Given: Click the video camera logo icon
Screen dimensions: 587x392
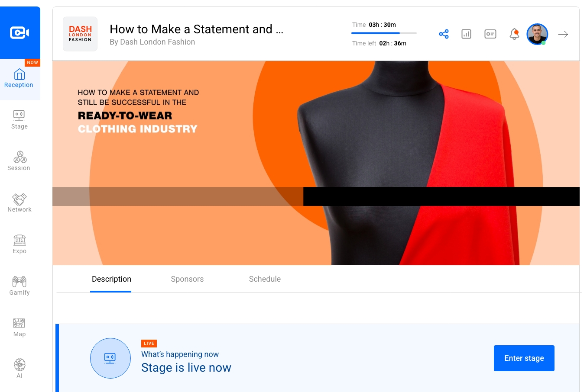Looking at the screenshot, I should coord(19,32).
